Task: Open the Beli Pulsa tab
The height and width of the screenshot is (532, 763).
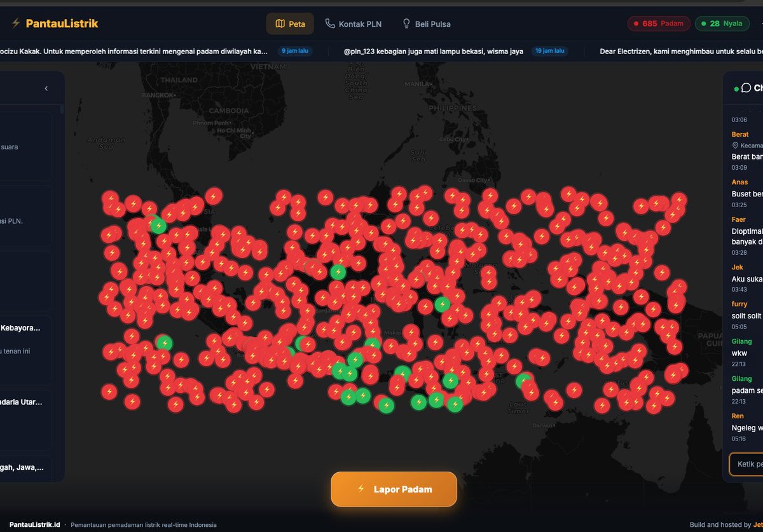Action: 426,24
